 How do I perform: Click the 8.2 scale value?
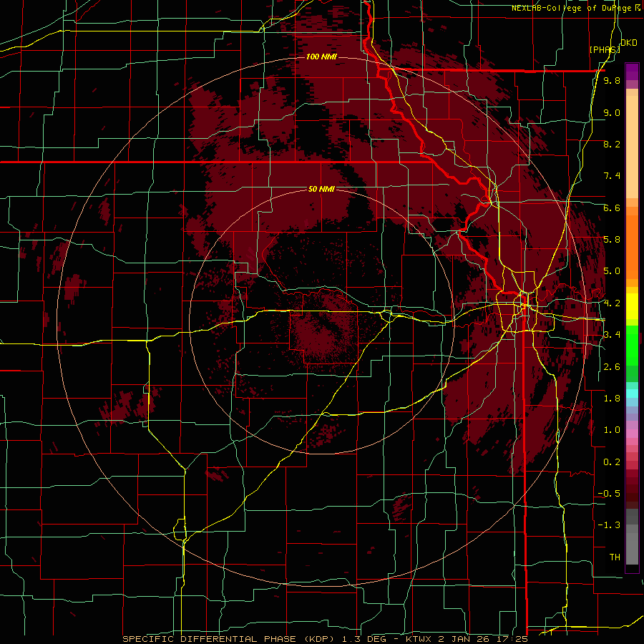[x=612, y=144]
